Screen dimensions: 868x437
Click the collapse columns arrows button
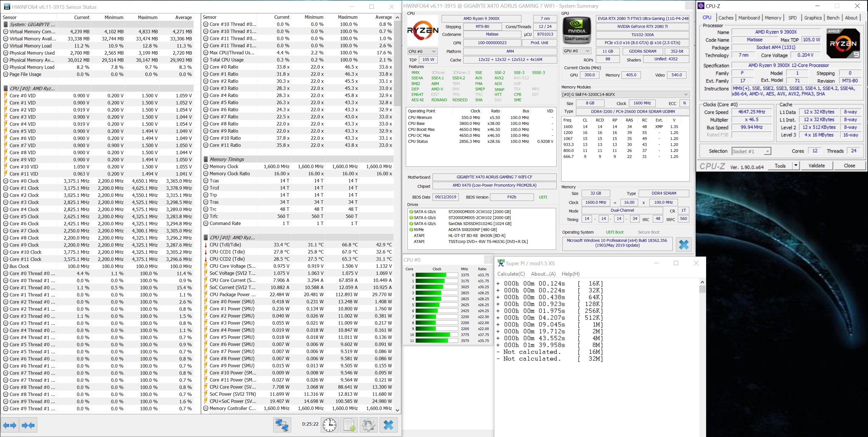pos(28,425)
